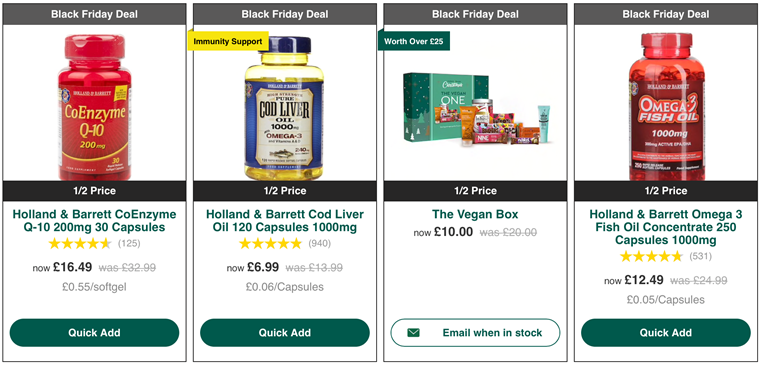Open The Vegan Box title link
This screenshot has width=762, height=366.
point(475,214)
